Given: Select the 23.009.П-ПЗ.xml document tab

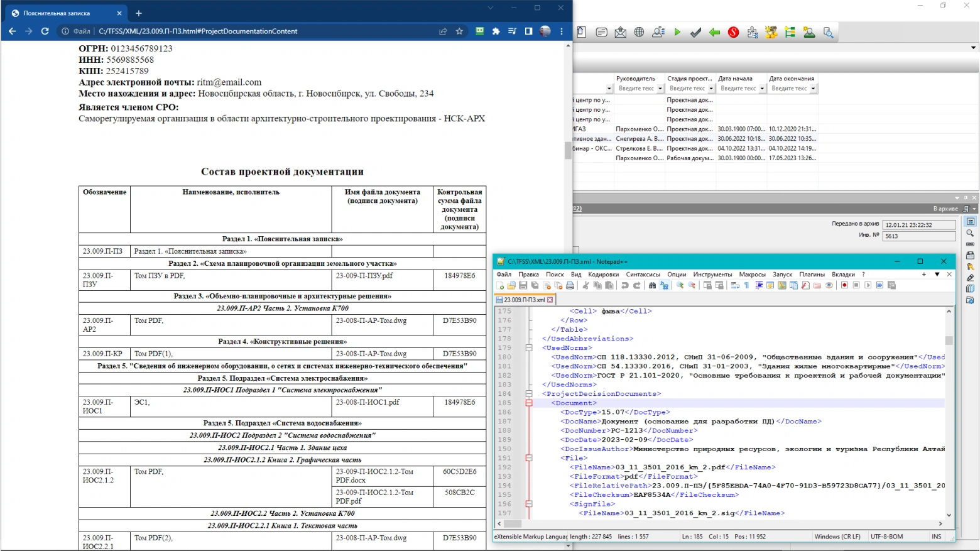Looking at the screenshot, I should tap(524, 300).
